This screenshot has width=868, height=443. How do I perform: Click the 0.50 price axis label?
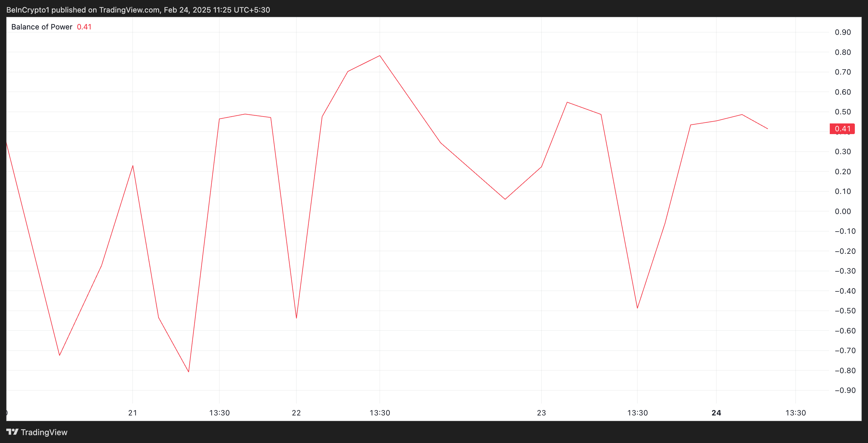click(x=842, y=112)
